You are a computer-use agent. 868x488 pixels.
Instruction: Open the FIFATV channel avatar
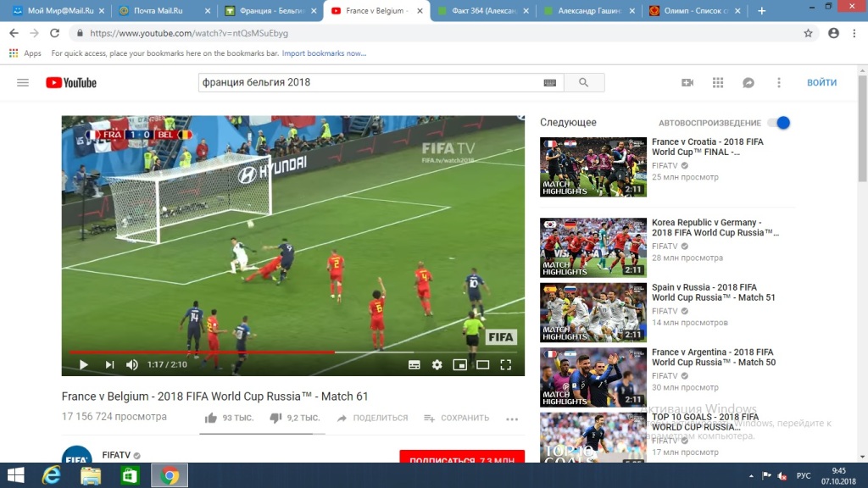tap(77, 454)
